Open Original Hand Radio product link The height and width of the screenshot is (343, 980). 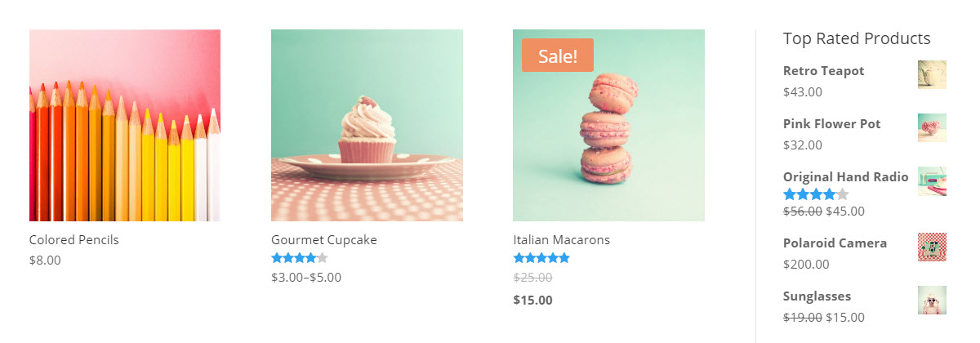846,177
